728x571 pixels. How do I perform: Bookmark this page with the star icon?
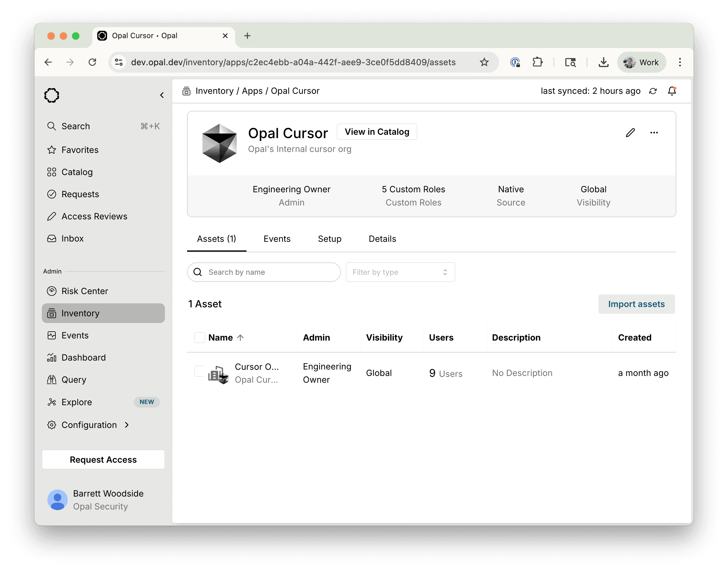(x=484, y=62)
